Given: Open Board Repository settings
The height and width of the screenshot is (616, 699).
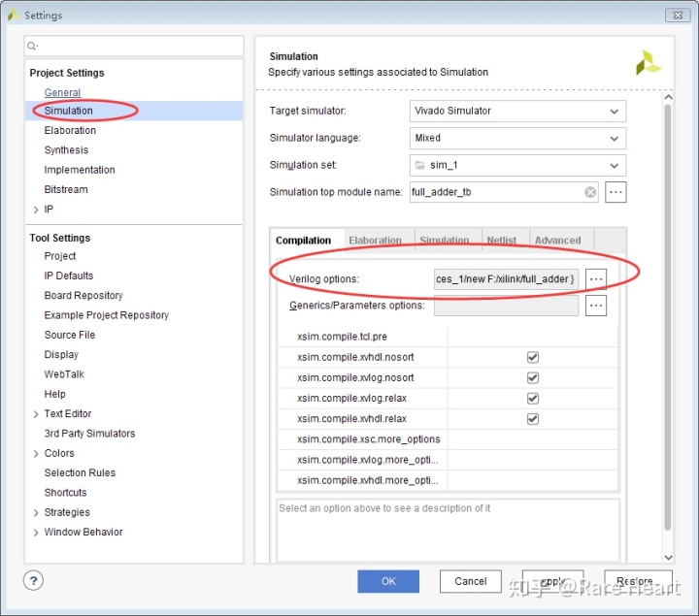Looking at the screenshot, I should (x=83, y=295).
